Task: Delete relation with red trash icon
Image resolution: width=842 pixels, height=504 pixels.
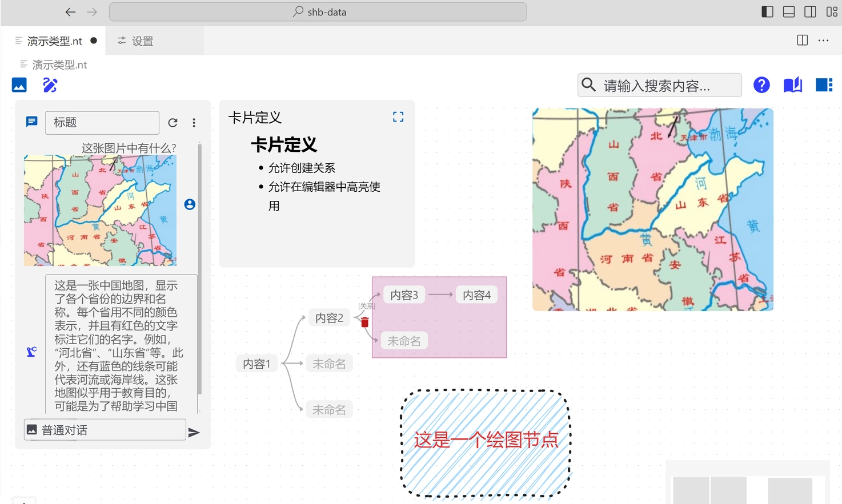Action: [364, 322]
